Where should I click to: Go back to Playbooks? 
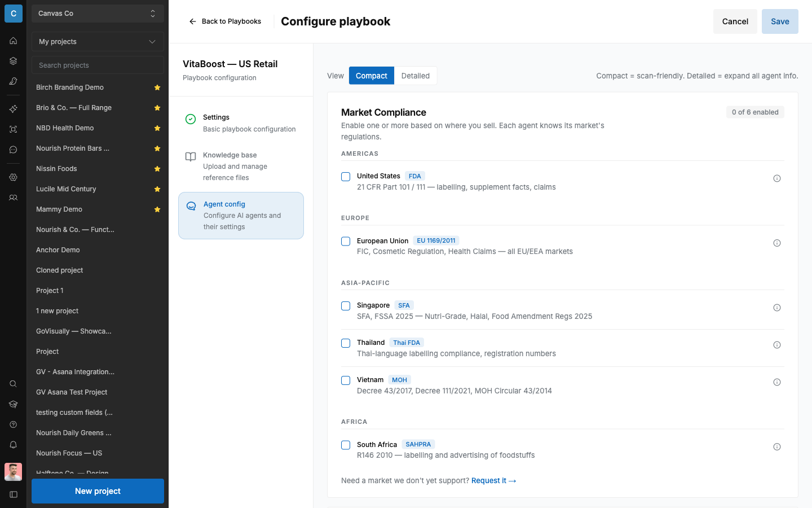pyautogui.click(x=225, y=21)
